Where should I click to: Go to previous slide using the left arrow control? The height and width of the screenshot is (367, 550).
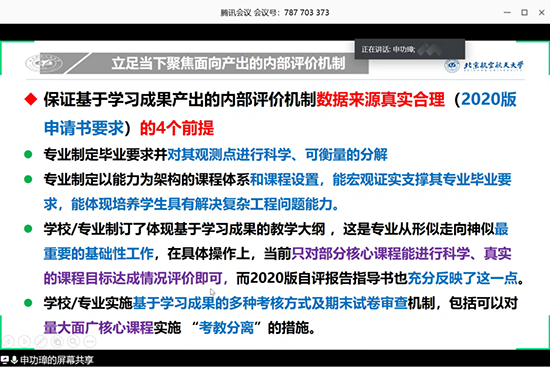coord(8,341)
